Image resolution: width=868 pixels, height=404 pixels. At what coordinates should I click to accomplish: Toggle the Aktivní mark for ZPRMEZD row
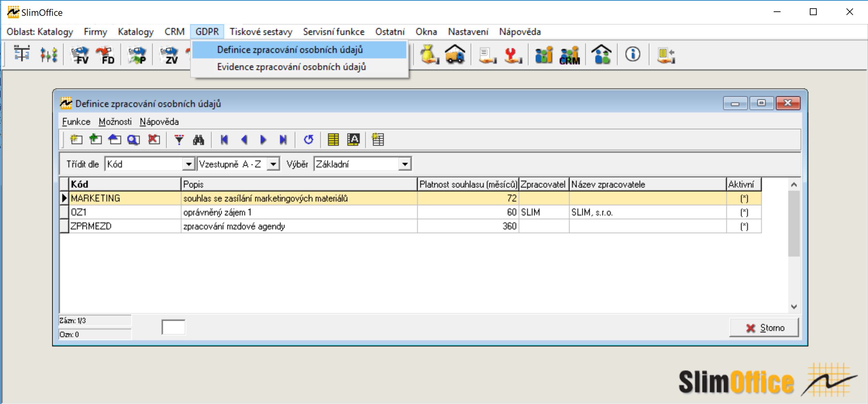(744, 226)
